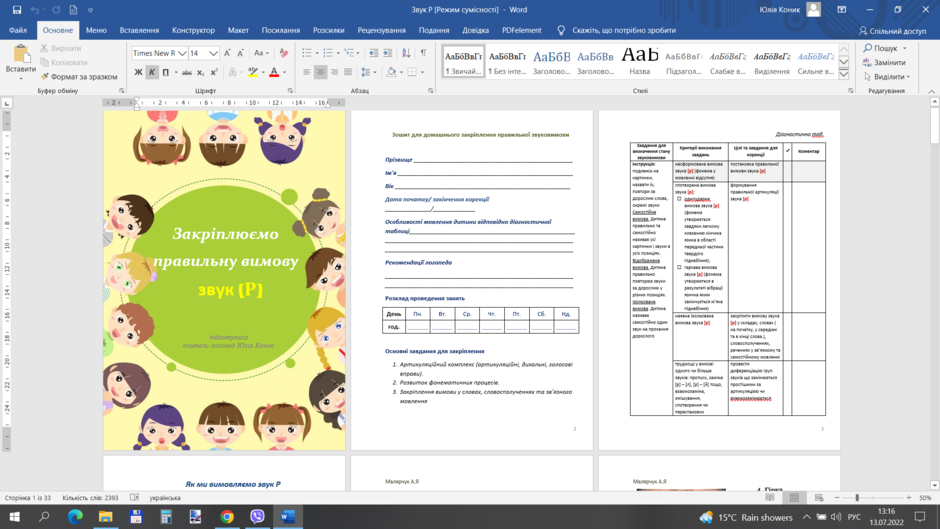Toggle the Print Layout view
940x529 pixels.
point(794,498)
